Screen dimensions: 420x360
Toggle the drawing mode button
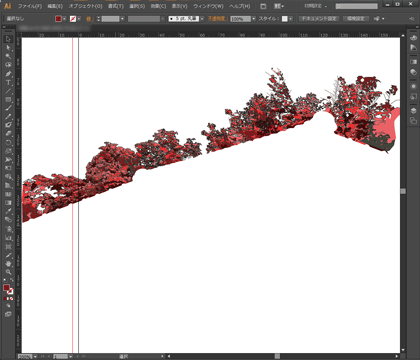click(8, 306)
